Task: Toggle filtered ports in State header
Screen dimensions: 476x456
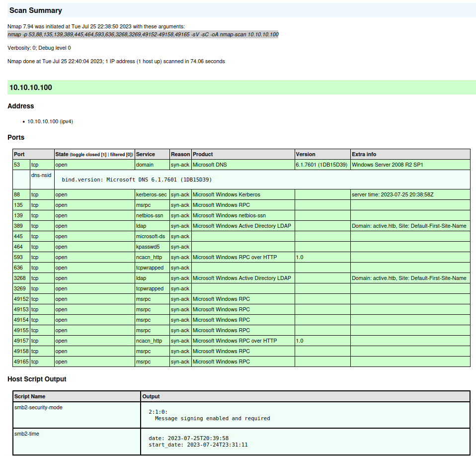Action: [121, 155]
